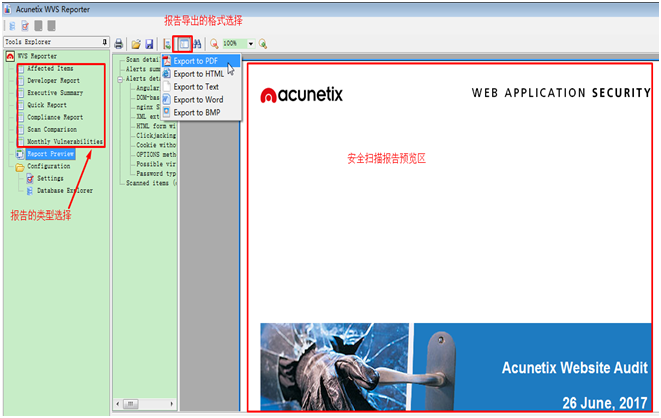Click the Settings checklist icon in tree
This screenshot has width=661, height=418.
click(30, 179)
